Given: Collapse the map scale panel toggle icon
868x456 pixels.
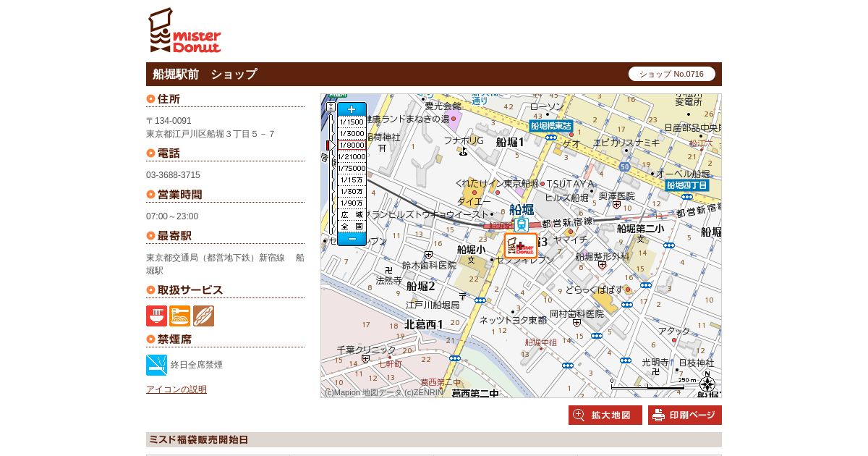Looking at the screenshot, I should point(331,107).
